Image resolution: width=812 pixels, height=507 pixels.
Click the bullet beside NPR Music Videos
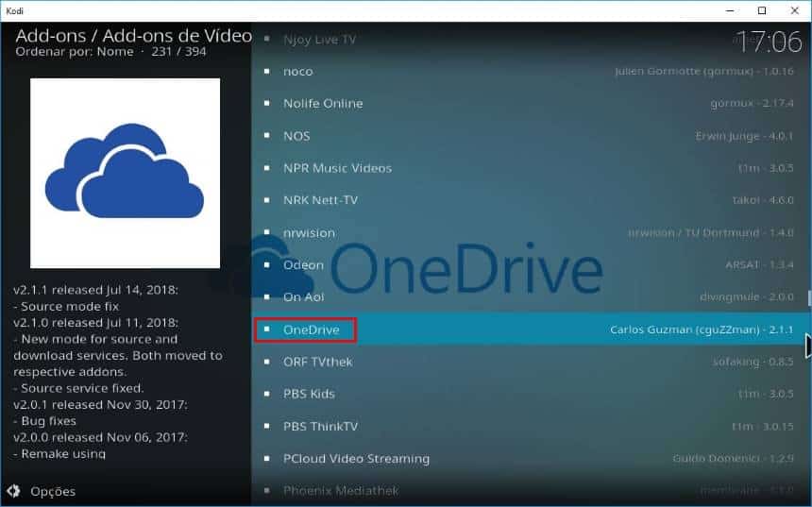(266, 167)
